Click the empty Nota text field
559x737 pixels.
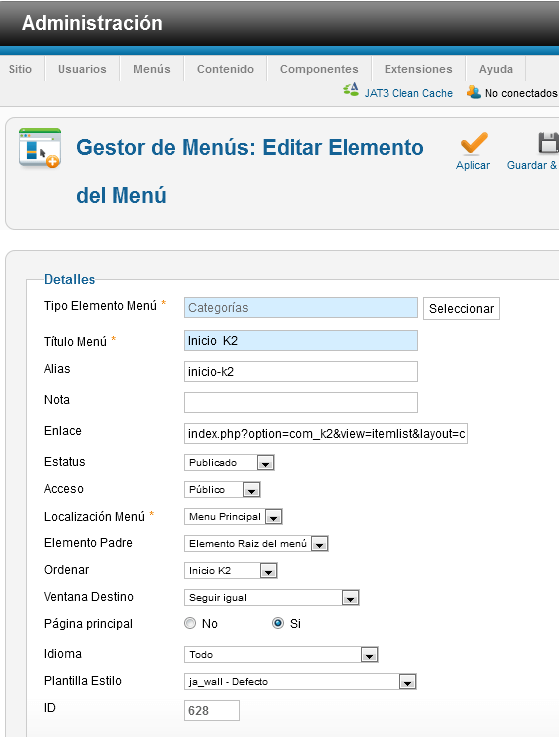tap(301, 402)
